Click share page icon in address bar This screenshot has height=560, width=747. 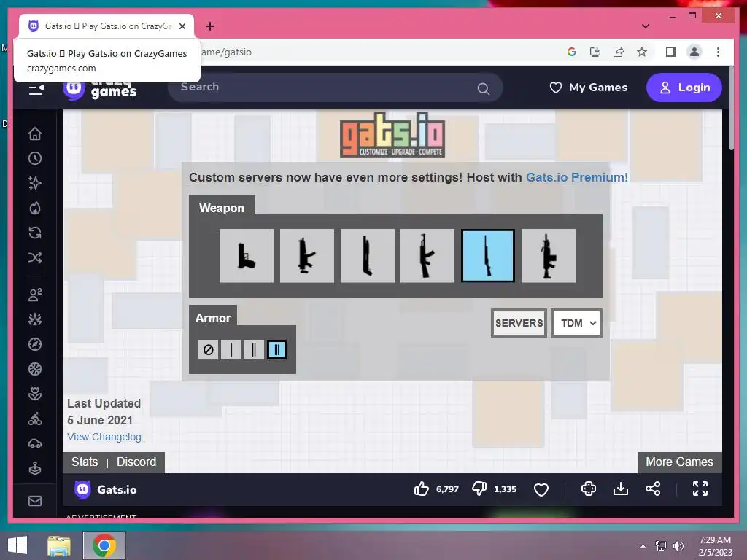[x=619, y=52]
